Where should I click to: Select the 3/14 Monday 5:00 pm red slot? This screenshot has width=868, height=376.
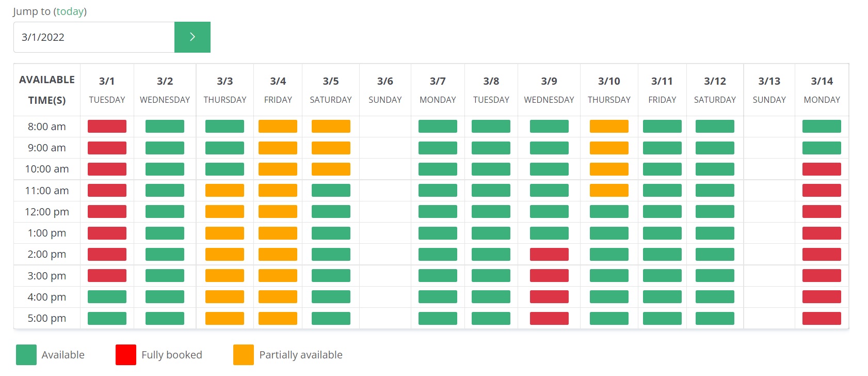click(822, 318)
